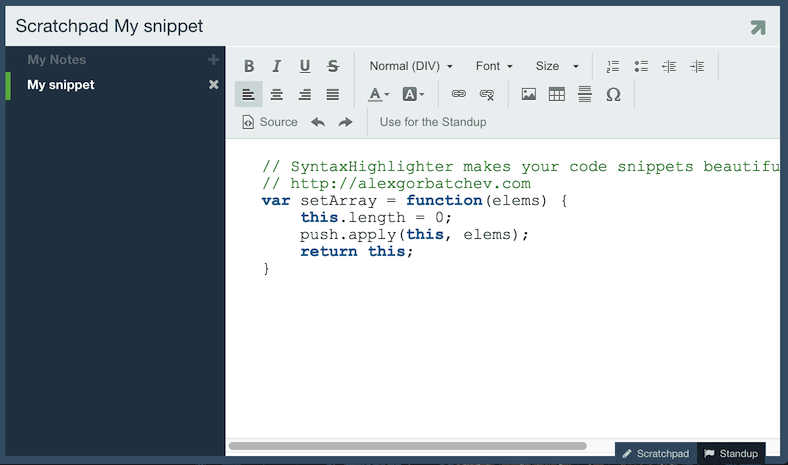This screenshot has height=465, width=788.
Task: Switch to Source view
Action: [x=270, y=122]
